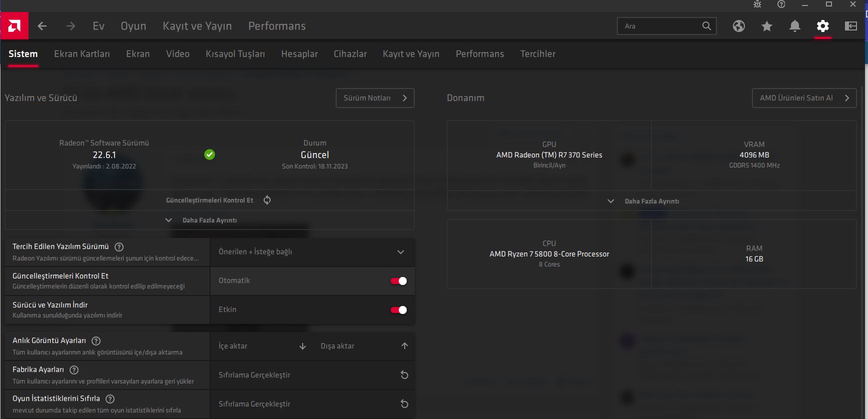Click help icon next to Oyun İstatistiklerini Sıfırla
Screen dimensions: 868x419
[x=110, y=399]
